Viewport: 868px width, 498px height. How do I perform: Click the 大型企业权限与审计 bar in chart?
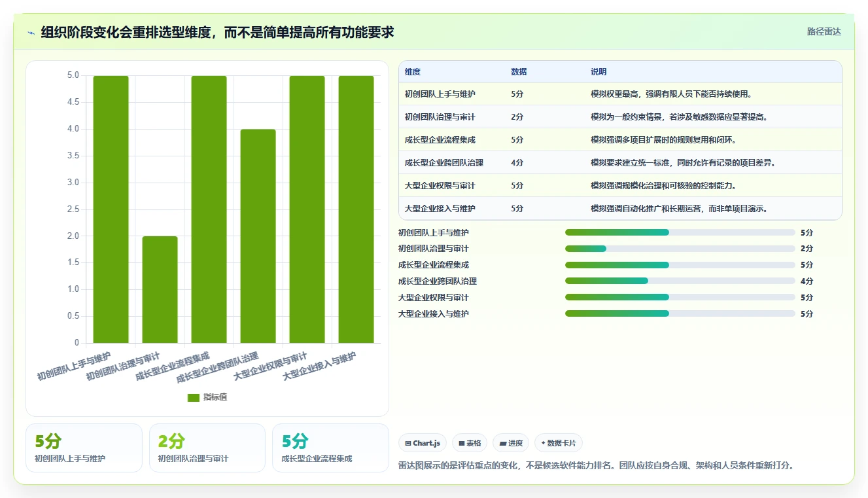(x=307, y=209)
